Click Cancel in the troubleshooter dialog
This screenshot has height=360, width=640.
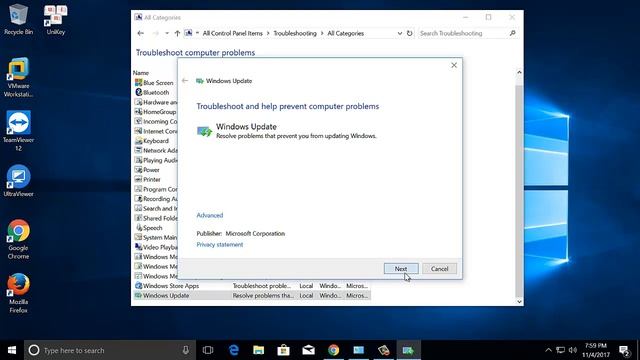click(439, 269)
